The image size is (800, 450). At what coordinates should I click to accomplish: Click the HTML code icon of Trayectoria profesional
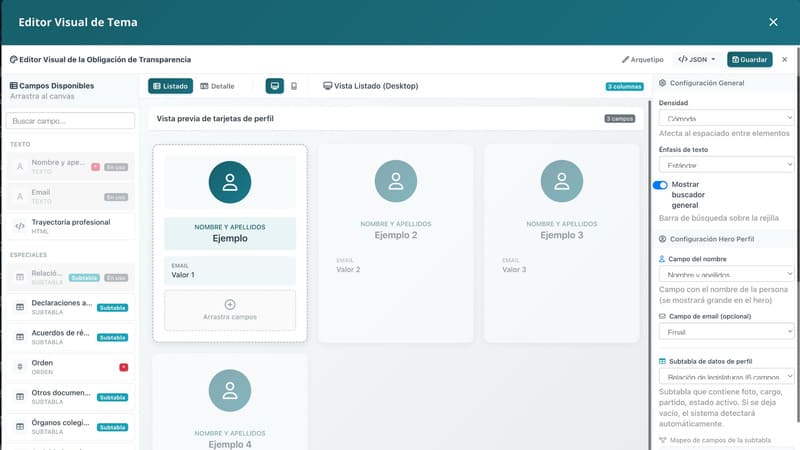(20, 226)
